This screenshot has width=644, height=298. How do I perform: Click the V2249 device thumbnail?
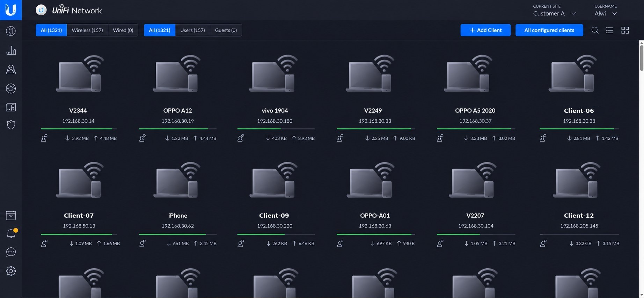pos(371,74)
